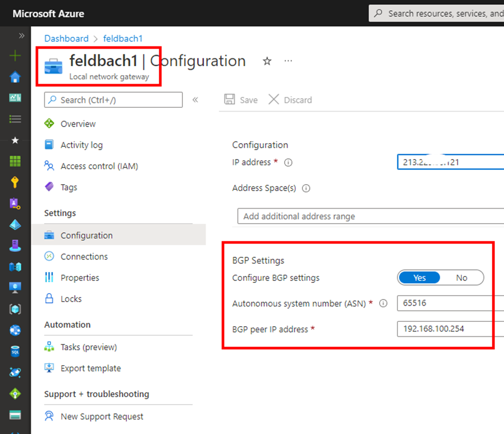Open the yellow key icon in sidebar
Image resolution: width=504 pixels, height=434 pixels.
coord(15,182)
